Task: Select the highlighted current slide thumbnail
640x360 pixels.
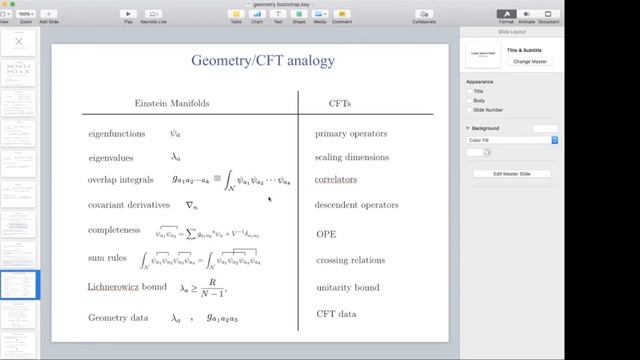Action: (19, 284)
